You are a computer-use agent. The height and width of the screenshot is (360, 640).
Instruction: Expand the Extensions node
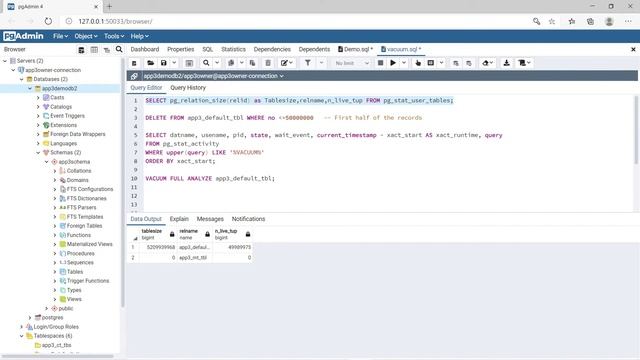tap(38, 125)
